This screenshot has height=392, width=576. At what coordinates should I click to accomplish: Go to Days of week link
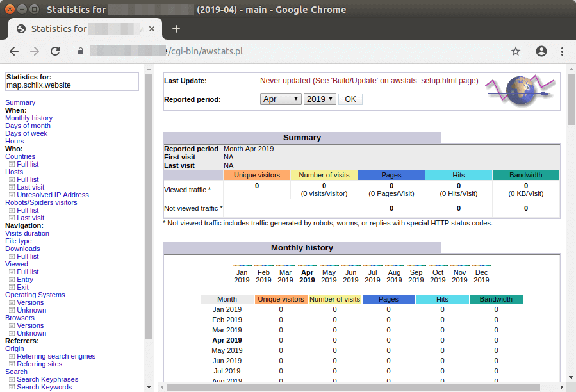(26, 133)
